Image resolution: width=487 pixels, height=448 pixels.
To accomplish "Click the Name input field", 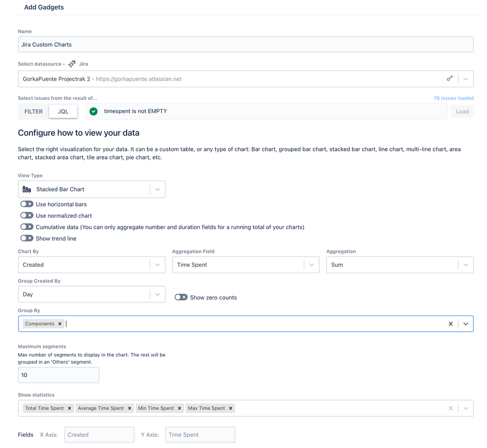I will pos(246,44).
